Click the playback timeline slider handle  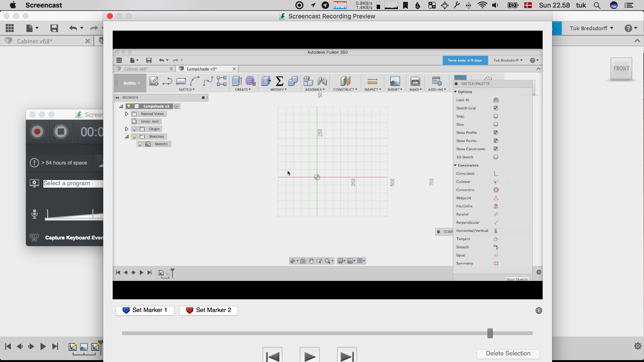tap(489, 333)
